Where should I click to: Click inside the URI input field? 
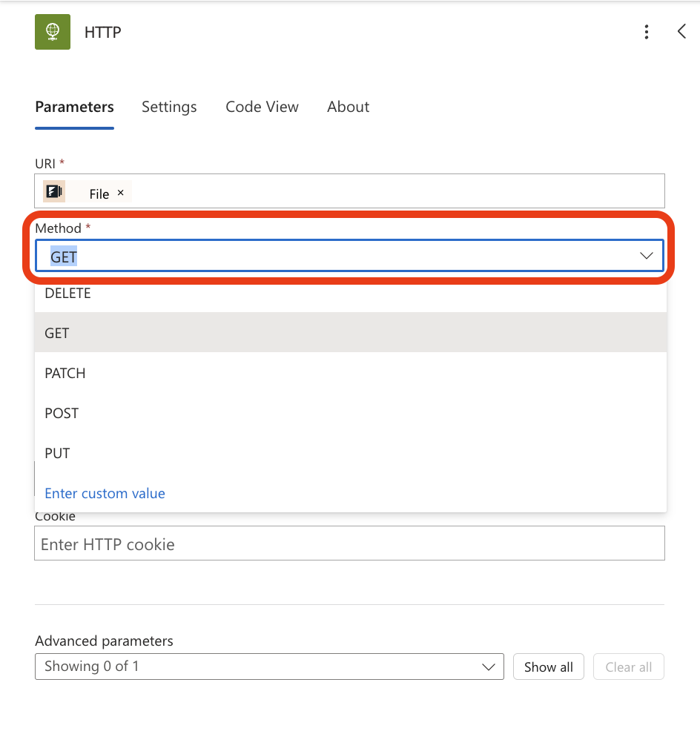click(x=393, y=192)
